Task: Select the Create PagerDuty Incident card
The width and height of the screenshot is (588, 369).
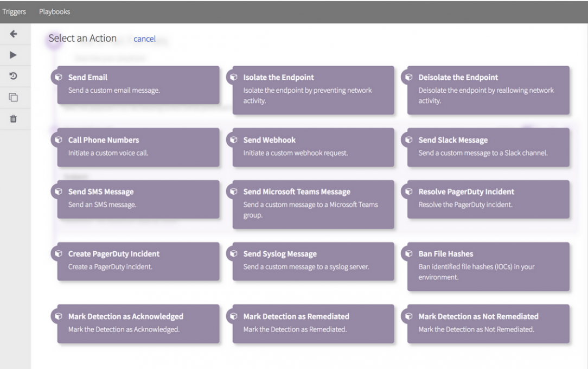Action: tap(138, 261)
